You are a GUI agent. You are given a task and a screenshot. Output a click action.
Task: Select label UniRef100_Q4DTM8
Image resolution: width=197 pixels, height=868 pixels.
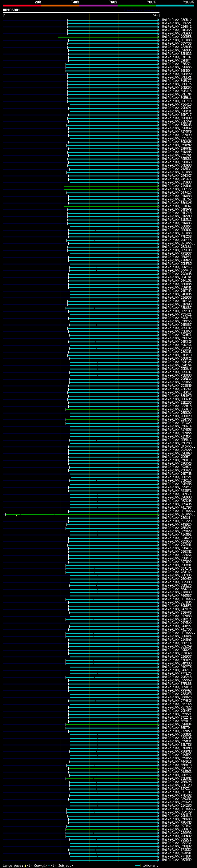(176, 474)
